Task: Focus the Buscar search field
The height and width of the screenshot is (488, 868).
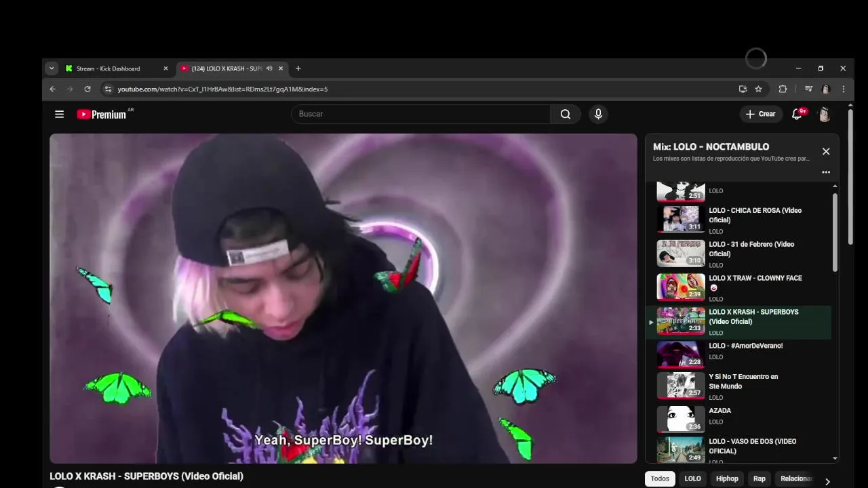Action: 420,114
